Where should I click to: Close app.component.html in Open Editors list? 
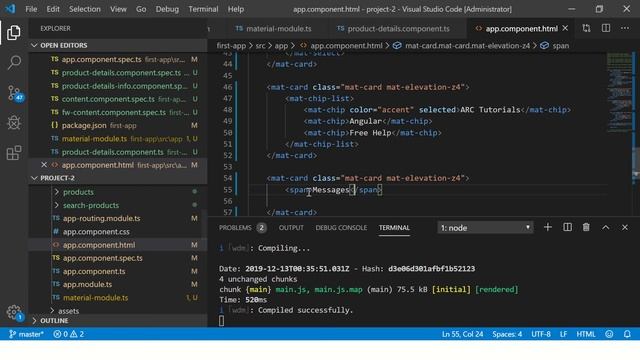pos(44,165)
